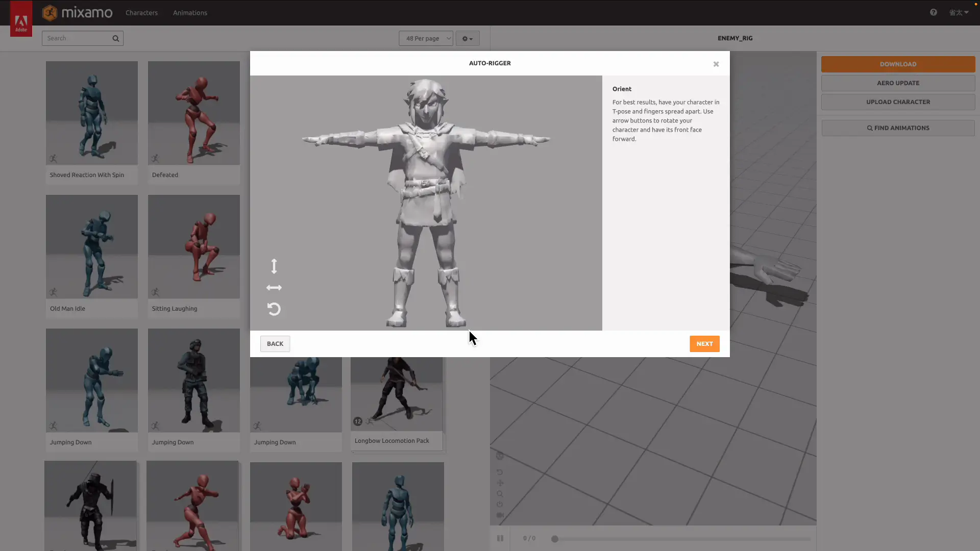Click the vertical flip arrow in Auto-Rigger
980x551 pixels.
click(x=274, y=266)
